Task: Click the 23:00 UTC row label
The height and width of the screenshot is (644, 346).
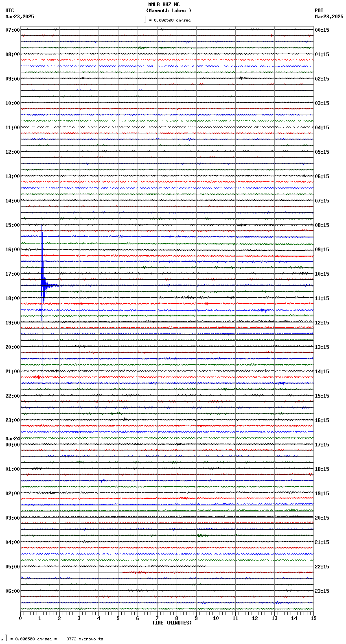Action: pyautogui.click(x=13, y=420)
